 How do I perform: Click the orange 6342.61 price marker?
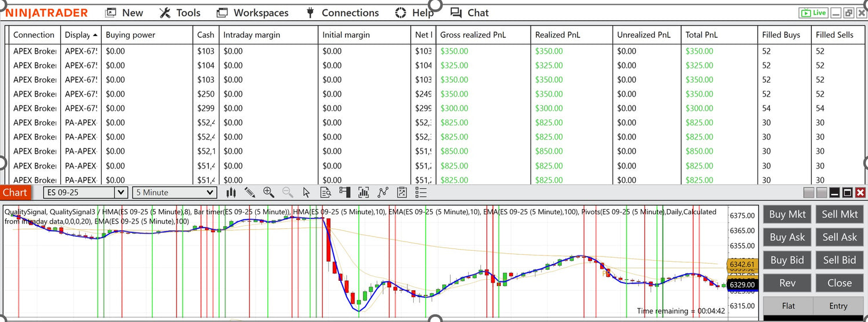click(x=742, y=264)
